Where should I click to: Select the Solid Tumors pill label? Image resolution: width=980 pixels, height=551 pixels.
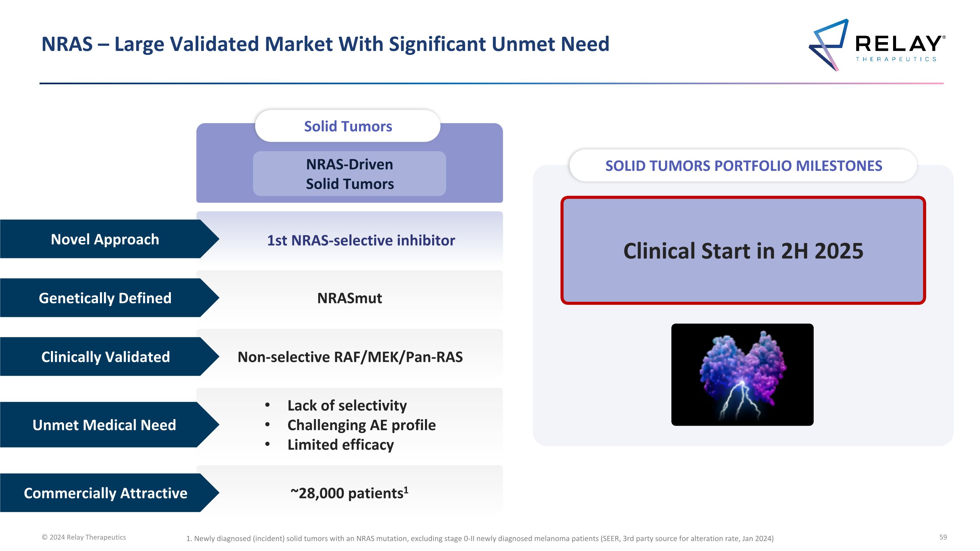click(348, 126)
